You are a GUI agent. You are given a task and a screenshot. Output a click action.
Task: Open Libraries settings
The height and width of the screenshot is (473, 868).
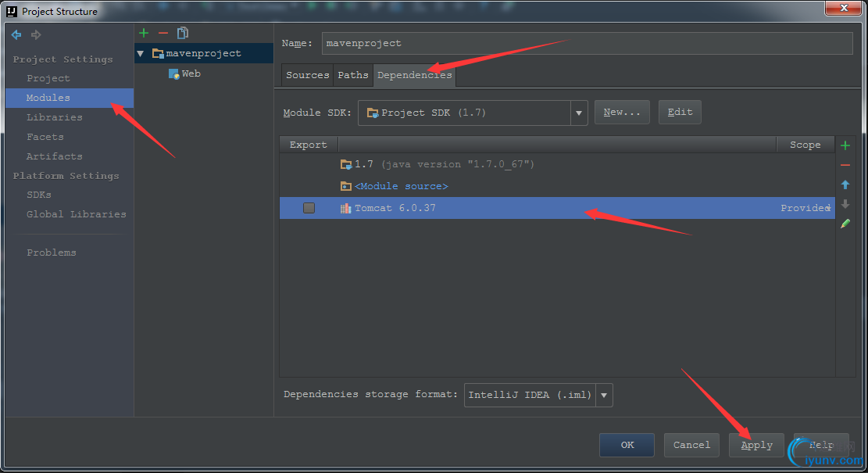54,117
